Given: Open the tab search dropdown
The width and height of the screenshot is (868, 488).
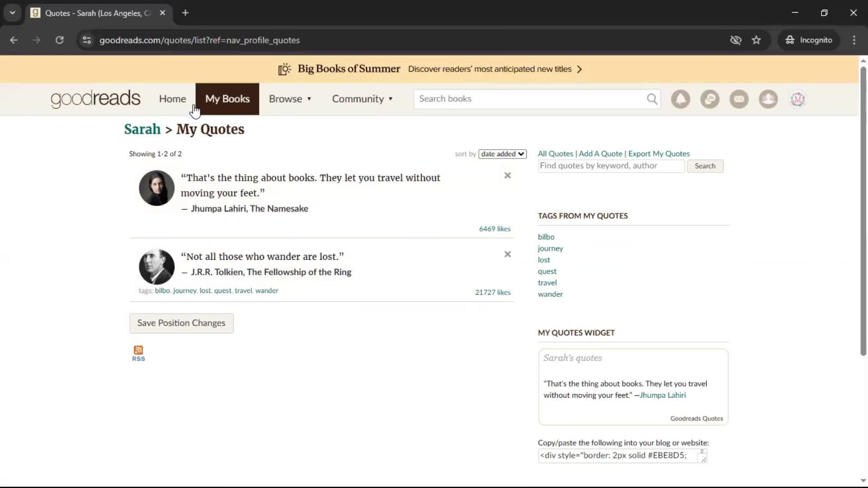Looking at the screenshot, I should coord(13,13).
